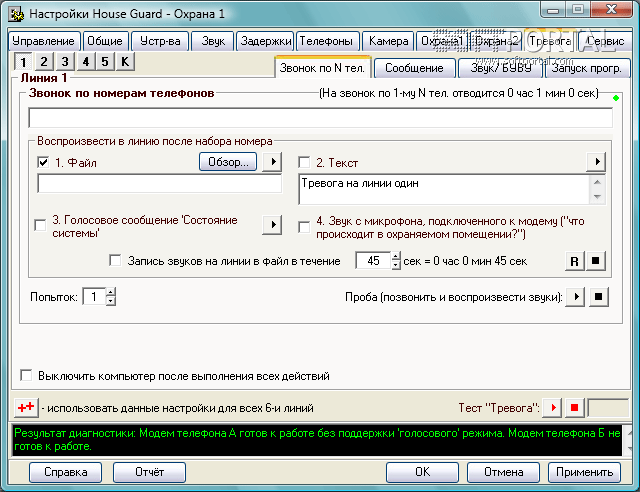
Task: Enable recording line sounds to file
Action: 115,260
